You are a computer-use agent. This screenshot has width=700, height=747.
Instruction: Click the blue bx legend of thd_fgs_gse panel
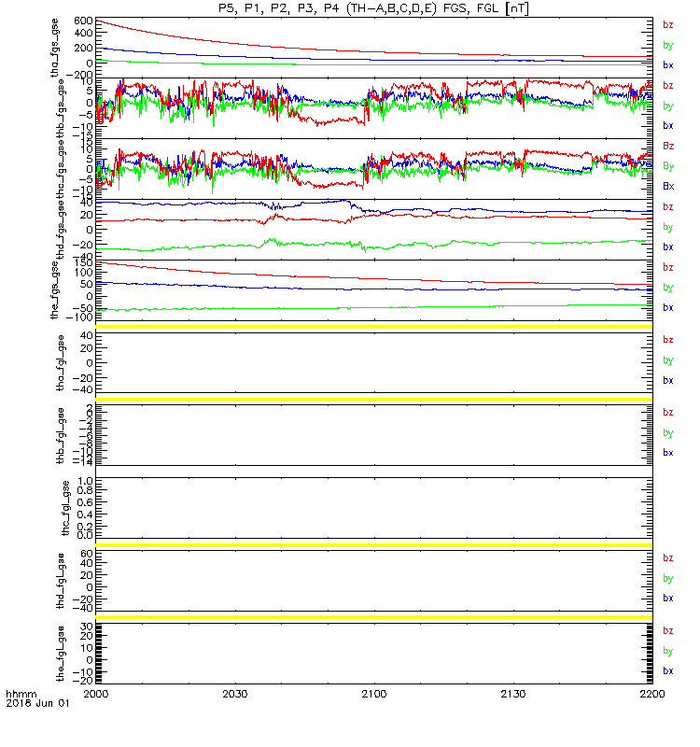(668, 247)
